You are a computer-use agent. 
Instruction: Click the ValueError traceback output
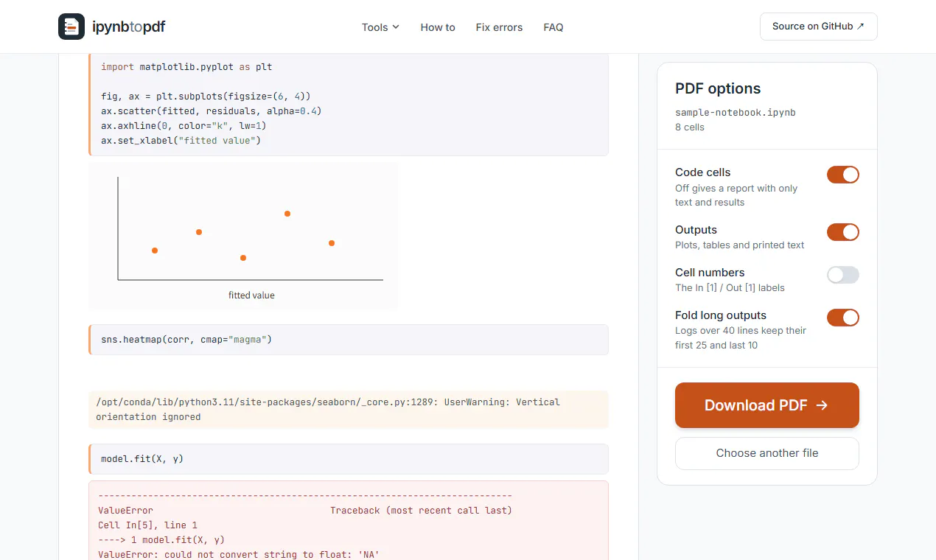click(349, 521)
